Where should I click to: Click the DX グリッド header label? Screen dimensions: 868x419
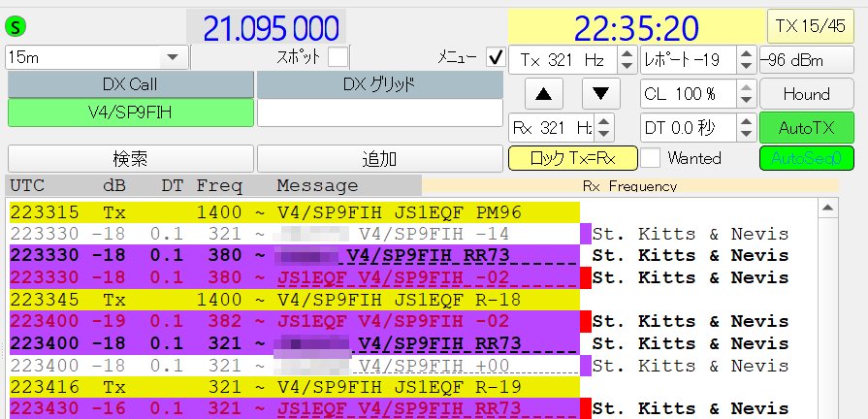point(380,84)
